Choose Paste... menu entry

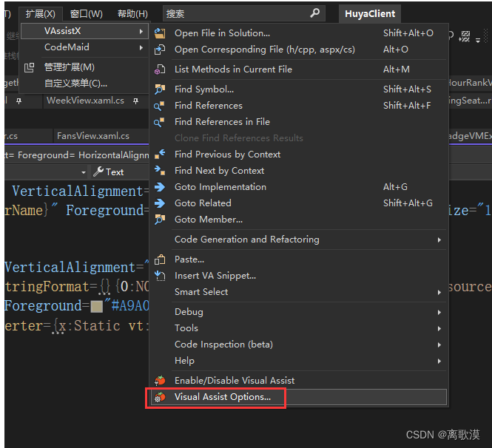(x=299, y=259)
